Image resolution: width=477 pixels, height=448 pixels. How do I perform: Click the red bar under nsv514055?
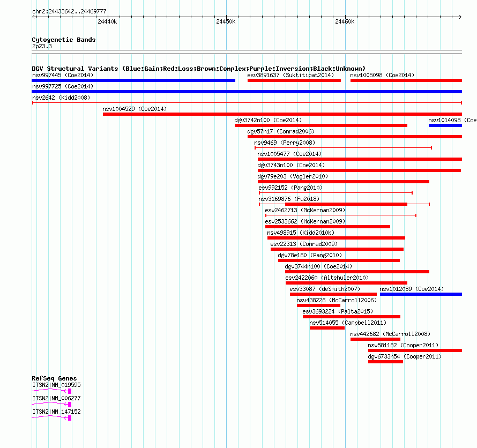pos(327,328)
